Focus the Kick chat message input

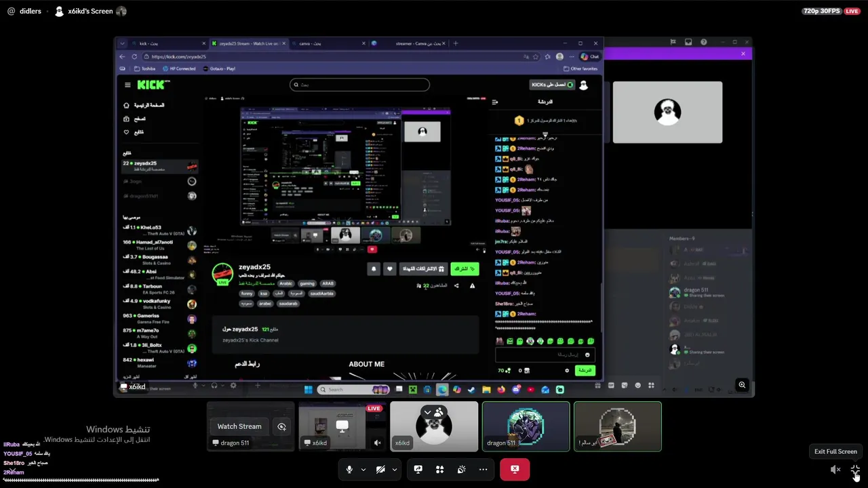click(x=545, y=354)
